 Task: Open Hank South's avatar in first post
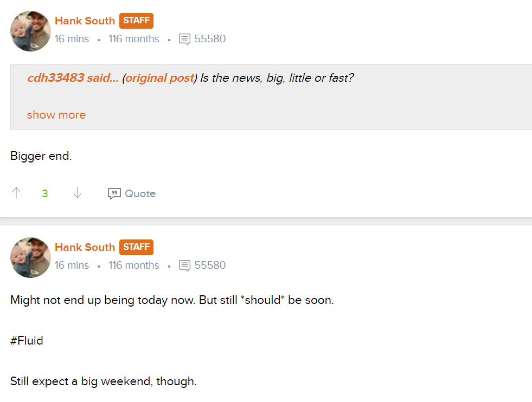pyautogui.click(x=31, y=31)
